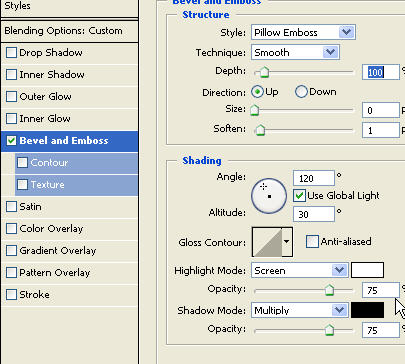Click the Angle field showing 120
The image size is (405, 364).
[x=314, y=178]
